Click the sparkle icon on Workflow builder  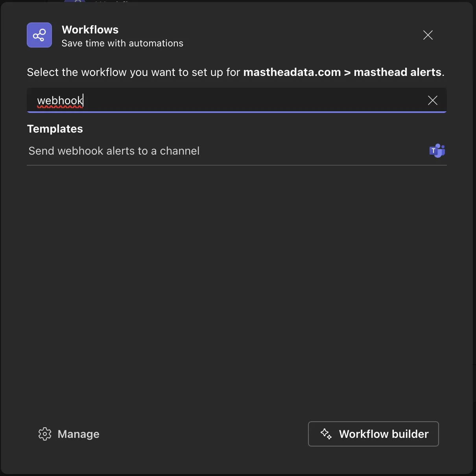coord(326,434)
